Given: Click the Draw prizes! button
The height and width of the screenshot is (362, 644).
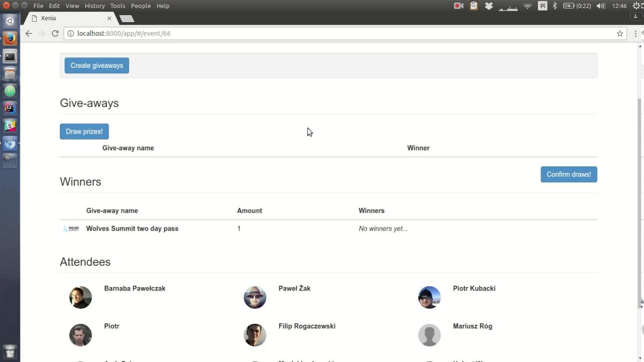Looking at the screenshot, I should [x=84, y=131].
